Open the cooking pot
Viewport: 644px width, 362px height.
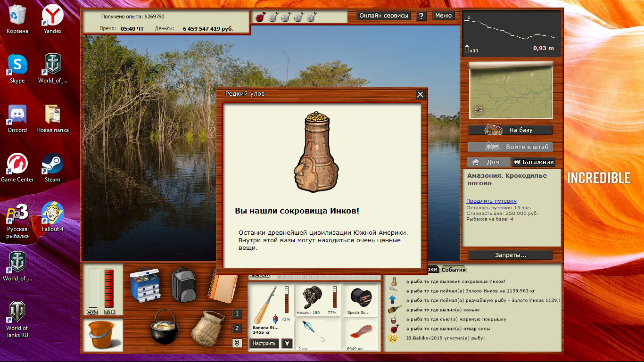[164, 327]
